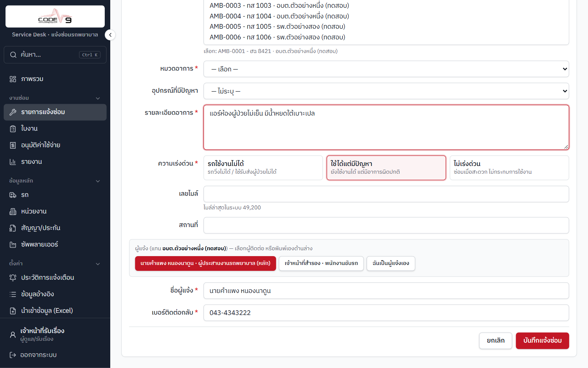This screenshot has height=368, width=588.
Task: Click the clipboard icon for ใบงาน
Action: coord(13,129)
